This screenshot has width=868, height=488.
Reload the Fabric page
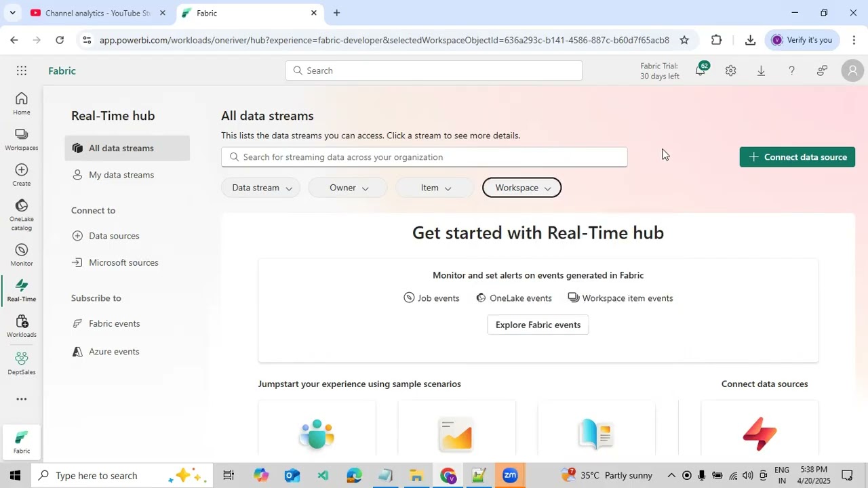pos(60,40)
